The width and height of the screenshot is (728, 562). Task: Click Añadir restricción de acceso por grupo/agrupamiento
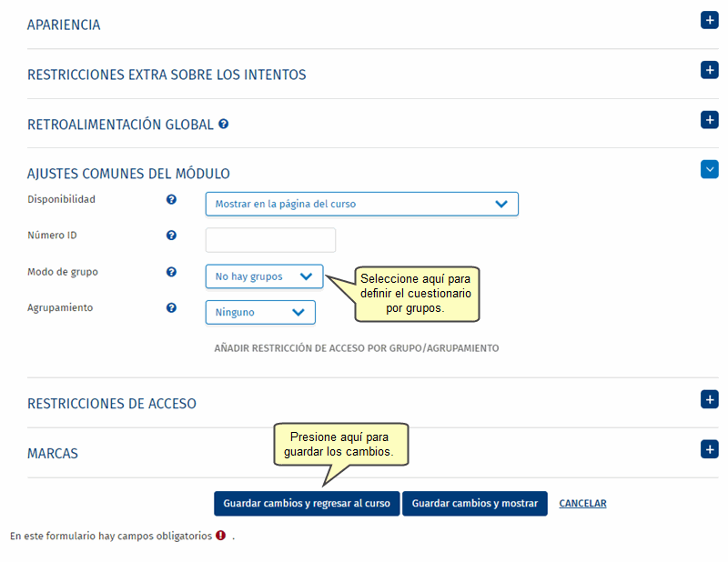tap(356, 348)
